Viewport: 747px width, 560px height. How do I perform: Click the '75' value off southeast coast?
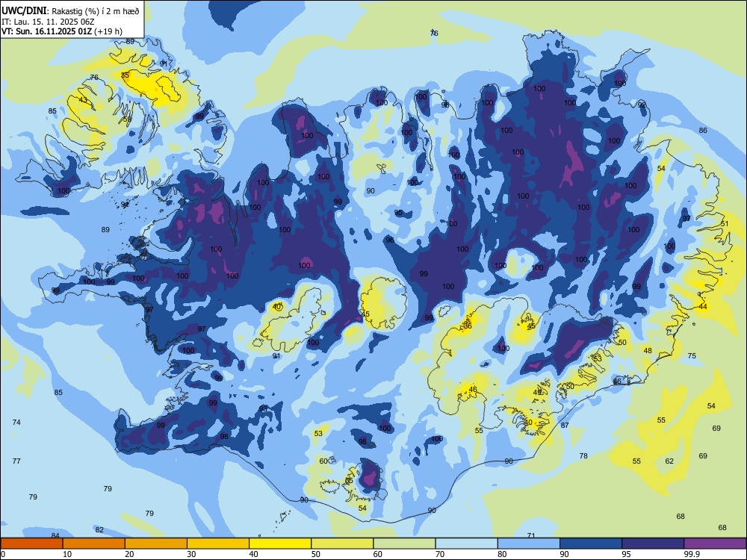coord(692,355)
